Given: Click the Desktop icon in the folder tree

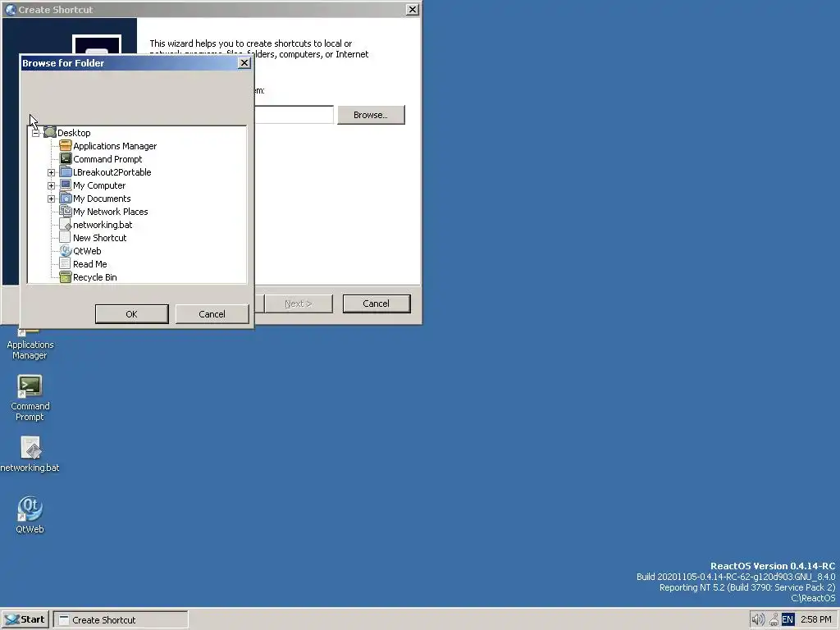Looking at the screenshot, I should (x=50, y=132).
